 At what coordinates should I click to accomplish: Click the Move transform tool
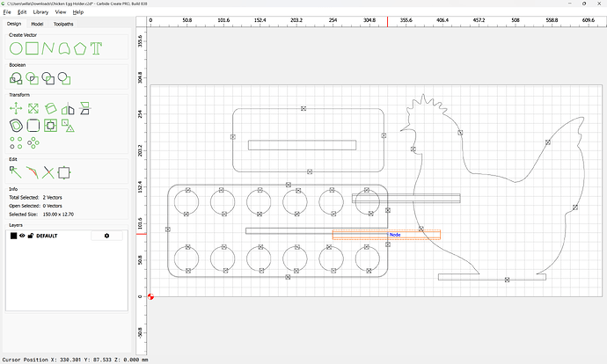tap(16, 108)
